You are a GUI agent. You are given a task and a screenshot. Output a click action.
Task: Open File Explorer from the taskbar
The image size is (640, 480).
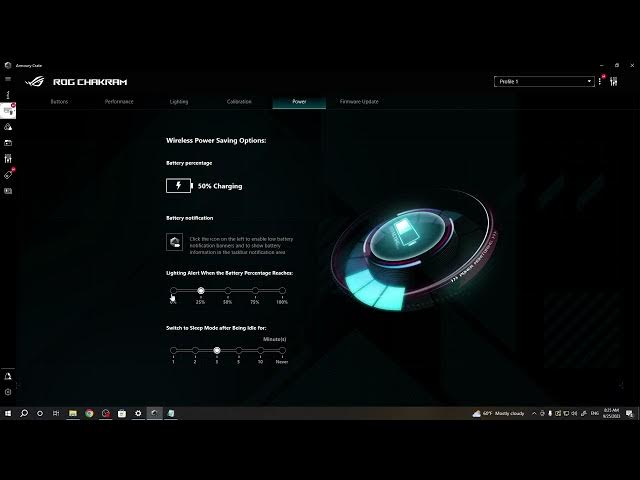tap(73, 413)
